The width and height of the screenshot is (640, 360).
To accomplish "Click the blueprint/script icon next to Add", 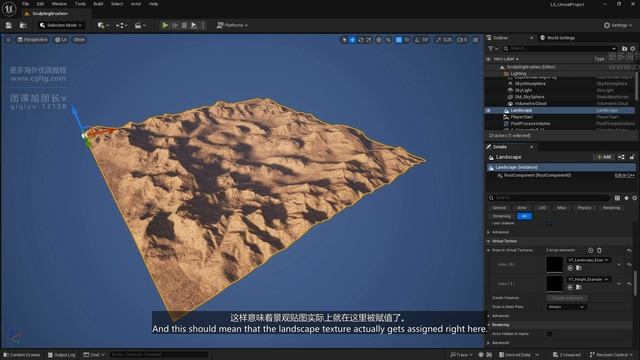I will [x=621, y=157].
